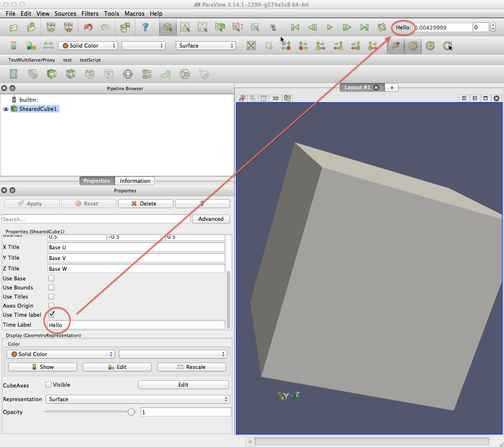The image size is (504, 447).
Task: Jump to the last frame
Action: point(364,27)
